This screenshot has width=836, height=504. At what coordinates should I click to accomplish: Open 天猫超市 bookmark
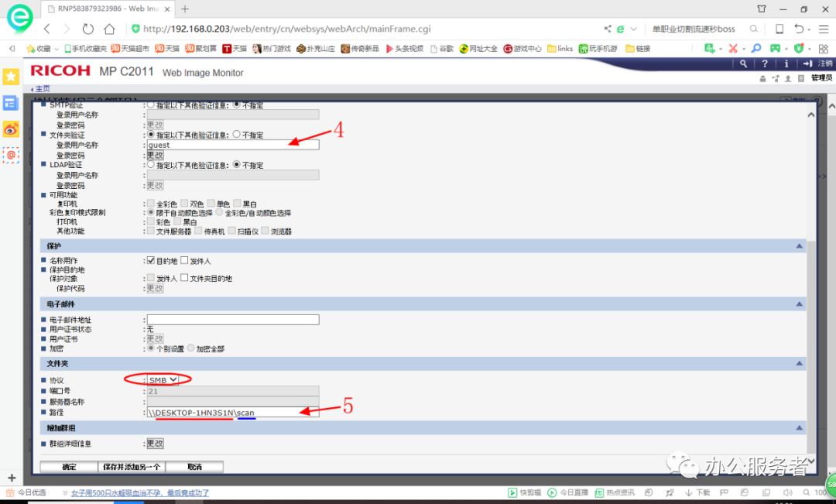click(x=130, y=49)
